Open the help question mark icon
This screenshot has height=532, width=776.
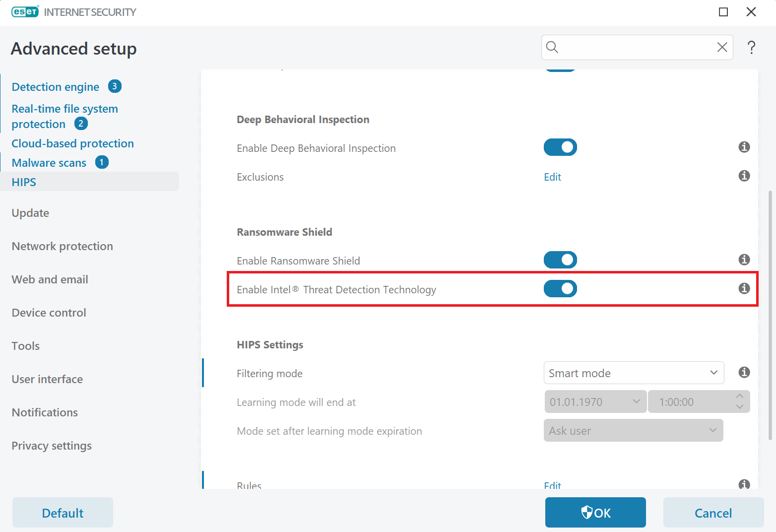click(x=751, y=48)
